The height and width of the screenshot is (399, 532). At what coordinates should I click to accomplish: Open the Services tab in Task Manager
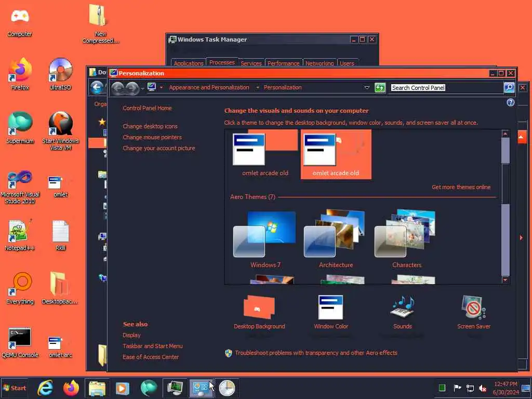click(x=251, y=63)
